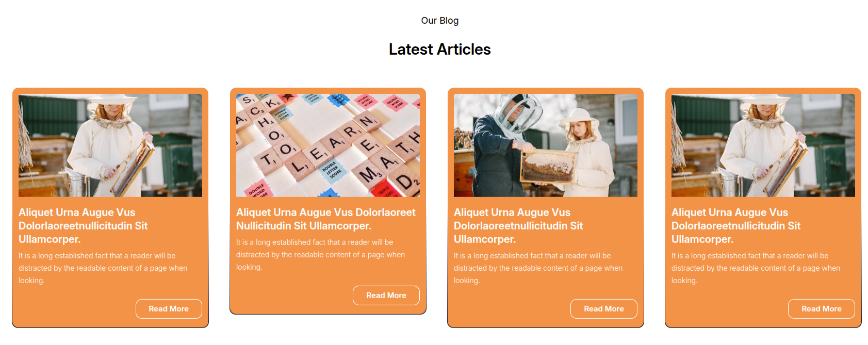868x345 pixels.
Task: Click Read More on first blog card
Action: point(169,309)
